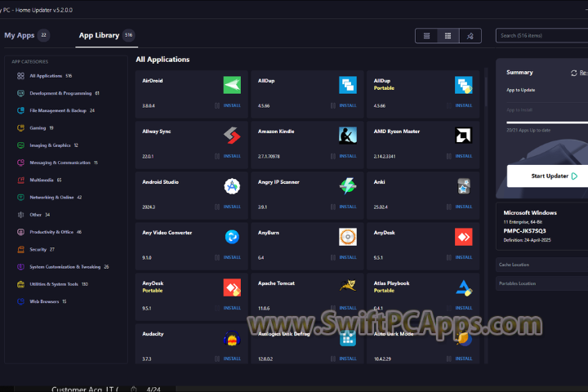Switch to grid view layout
Image resolution: width=588 pixels, height=392 pixels.
448,36
